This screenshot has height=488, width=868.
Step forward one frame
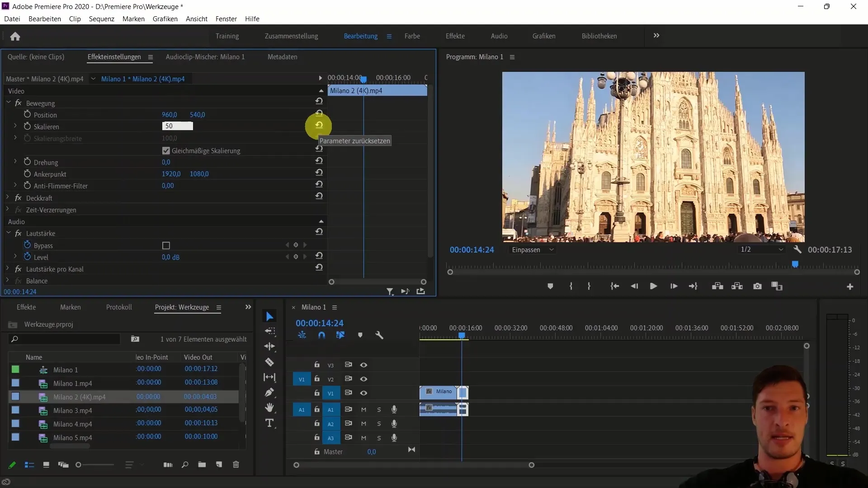[674, 286]
